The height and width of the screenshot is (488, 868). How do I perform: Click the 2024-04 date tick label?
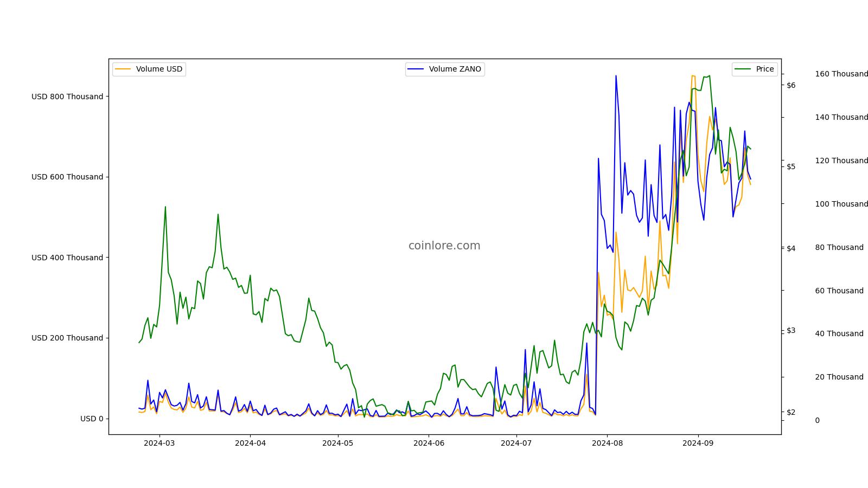(x=250, y=443)
